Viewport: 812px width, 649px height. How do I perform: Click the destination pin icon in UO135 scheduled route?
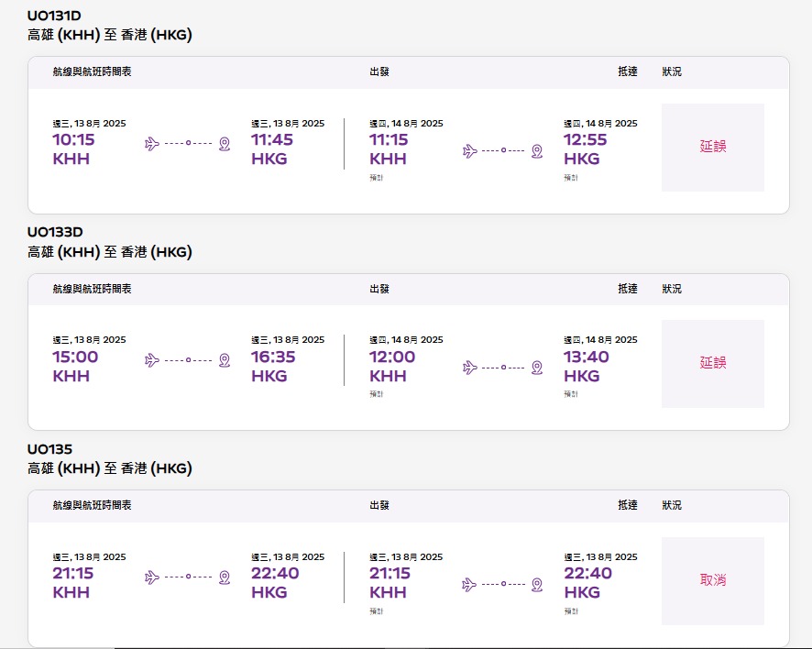pos(225,577)
